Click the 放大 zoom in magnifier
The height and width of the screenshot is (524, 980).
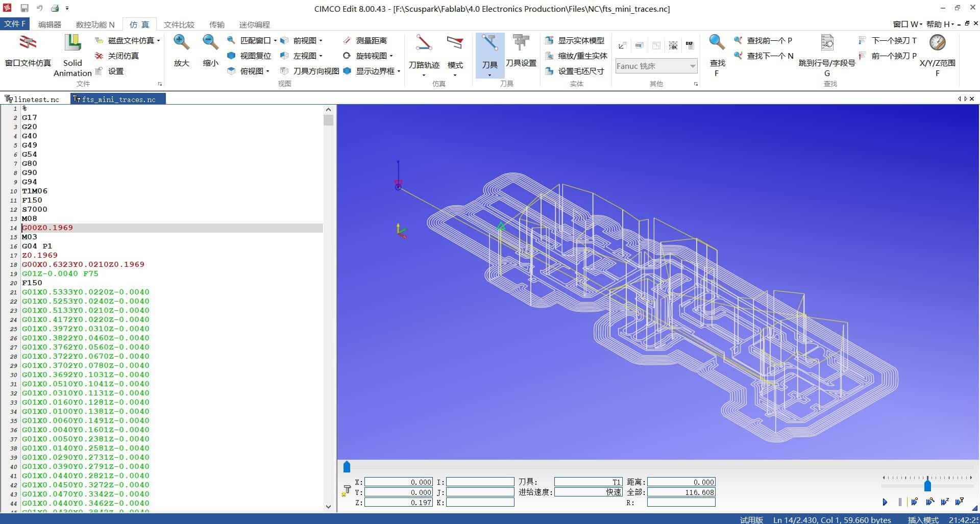[x=181, y=51]
